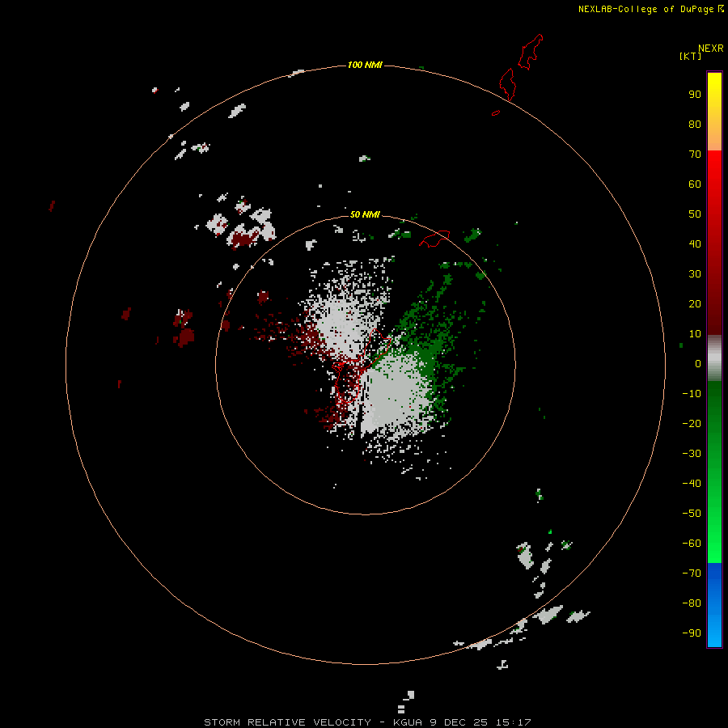Click the STORM RELATIVE VELOCITY title text

click(287, 722)
